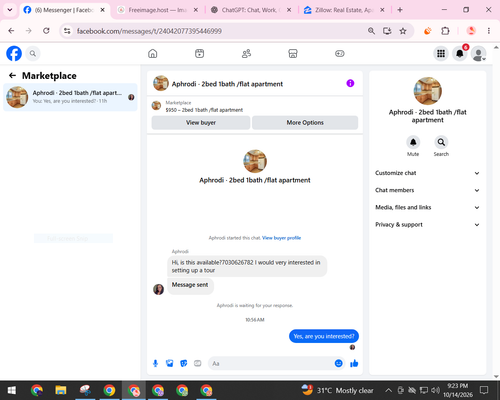Install app icon in address bar
This screenshot has height=400, width=500.
387,31
